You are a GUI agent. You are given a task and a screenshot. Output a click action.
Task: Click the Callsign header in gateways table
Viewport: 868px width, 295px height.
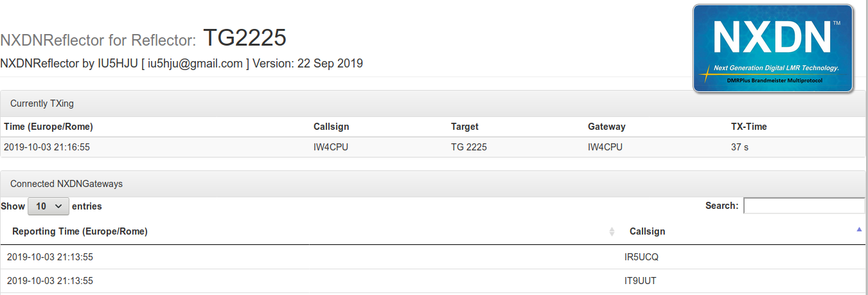pos(647,231)
